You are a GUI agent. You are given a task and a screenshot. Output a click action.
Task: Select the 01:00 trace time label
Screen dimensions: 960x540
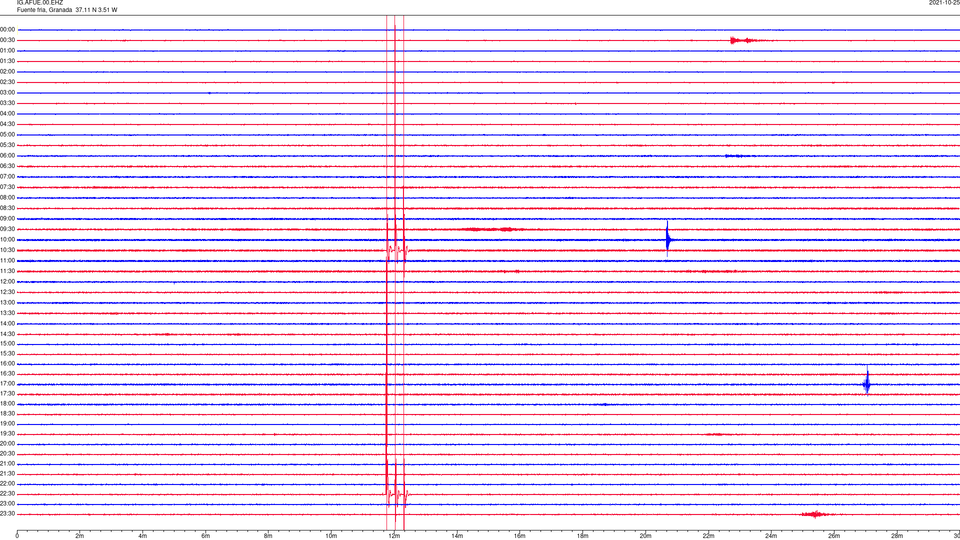7,51
